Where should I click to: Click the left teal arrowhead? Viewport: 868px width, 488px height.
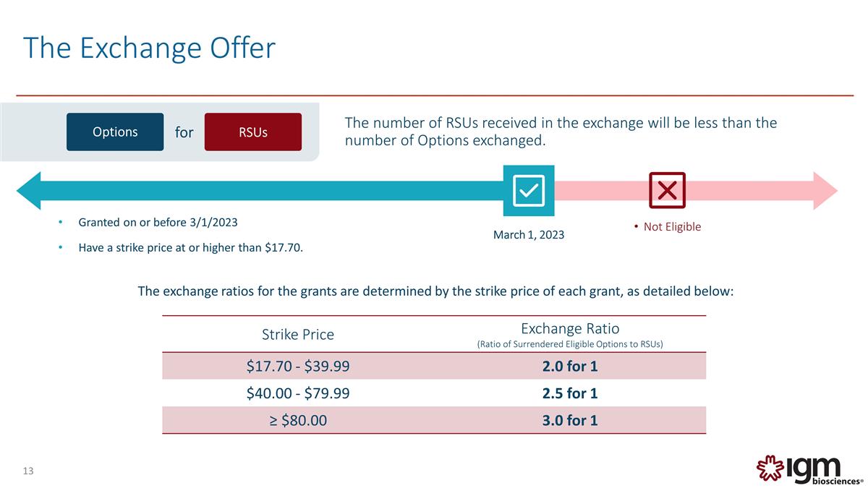(30, 190)
